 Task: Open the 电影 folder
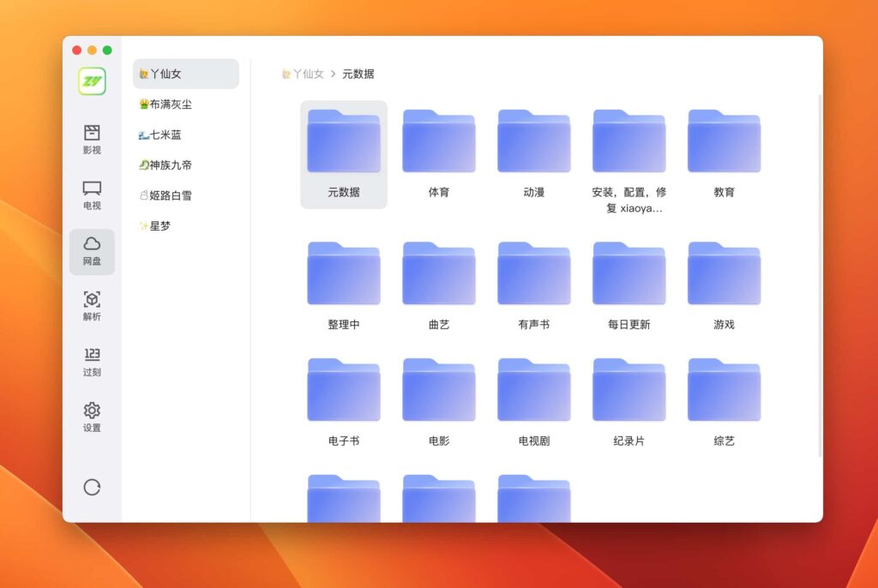pyautogui.click(x=438, y=390)
